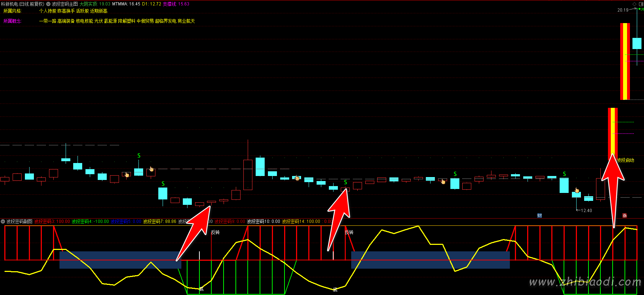Click the 波段密码主图 indicator label

65,4
